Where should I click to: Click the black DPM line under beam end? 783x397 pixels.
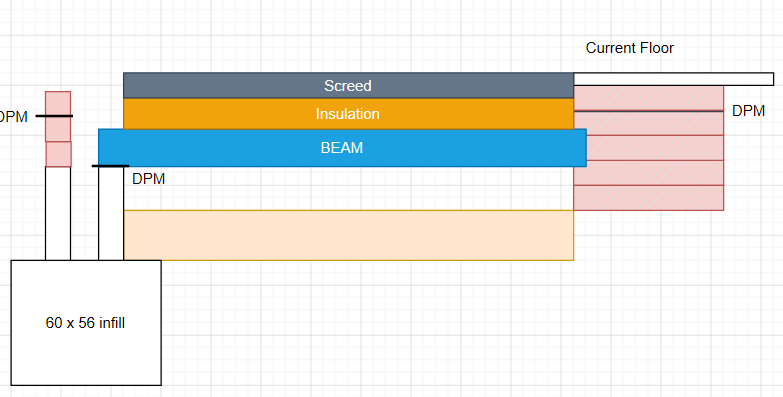(110, 166)
